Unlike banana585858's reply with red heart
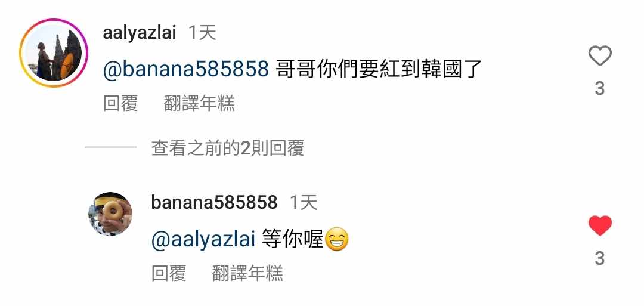Viewport: 644px width, 306px height. (600, 226)
